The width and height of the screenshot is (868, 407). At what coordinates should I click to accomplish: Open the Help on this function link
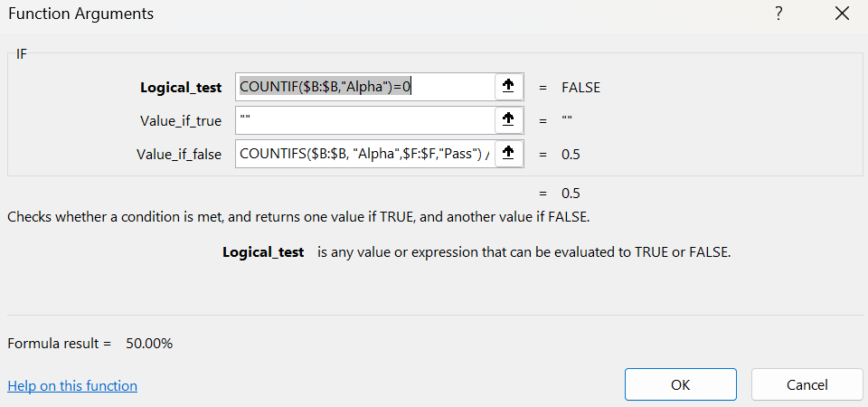coord(72,385)
